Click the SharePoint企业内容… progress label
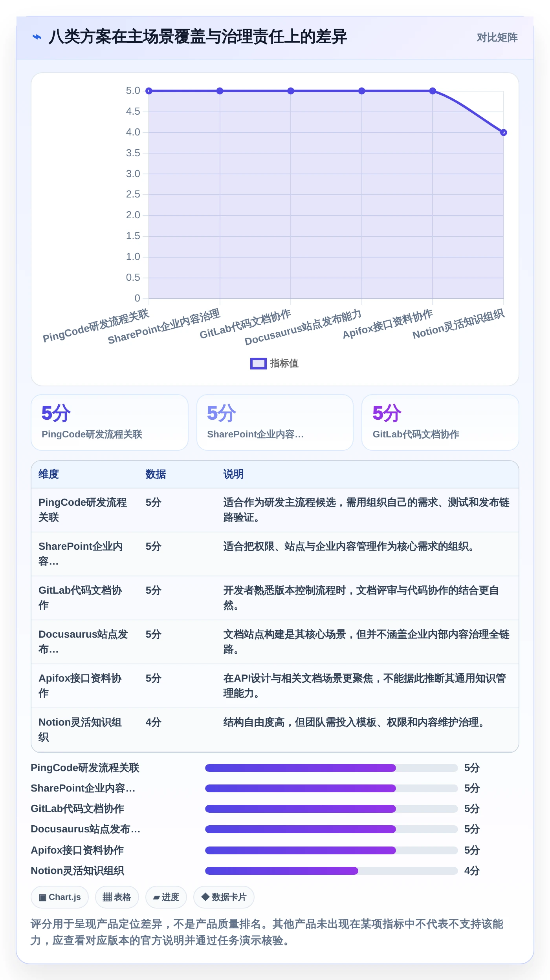This screenshot has height=980, width=550. click(x=83, y=788)
